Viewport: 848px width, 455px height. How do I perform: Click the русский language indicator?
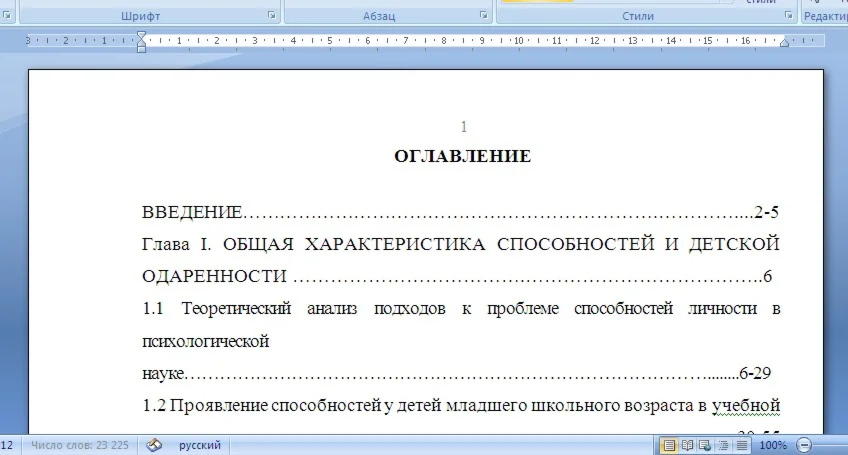pyautogui.click(x=200, y=445)
